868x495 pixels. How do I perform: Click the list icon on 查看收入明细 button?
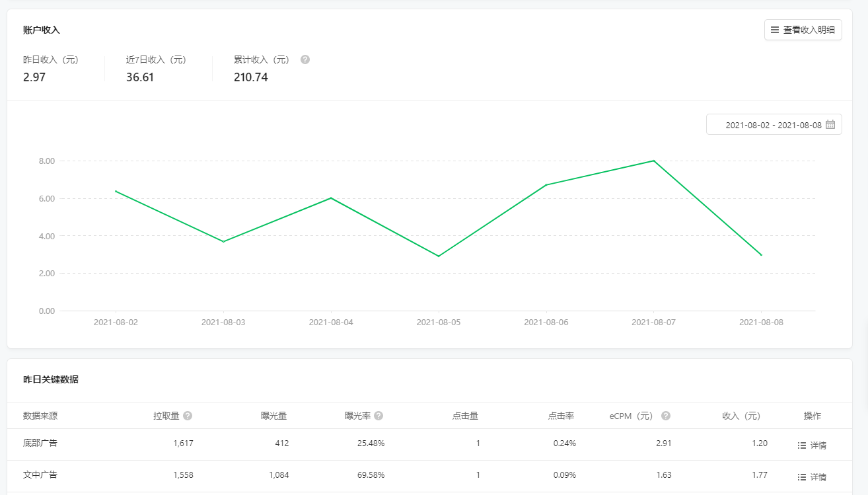click(x=775, y=30)
